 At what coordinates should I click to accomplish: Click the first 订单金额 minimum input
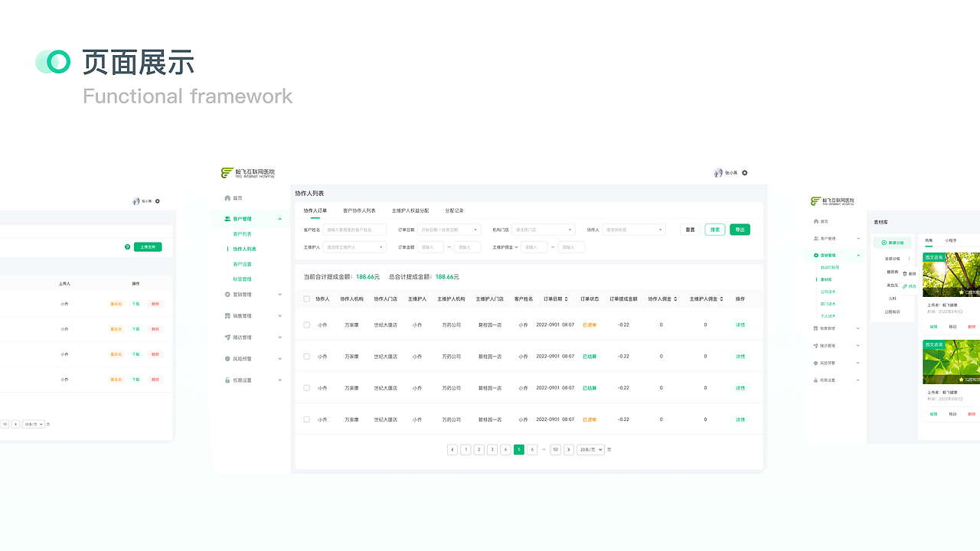430,247
